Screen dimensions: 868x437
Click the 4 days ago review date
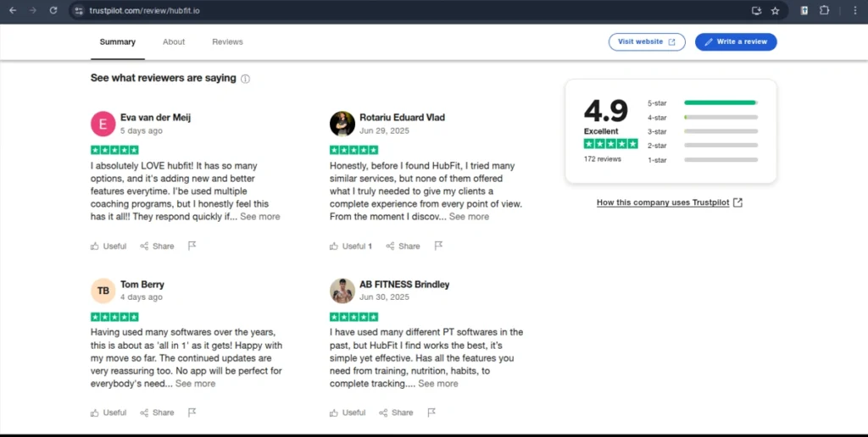pyautogui.click(x=142, y=297)
